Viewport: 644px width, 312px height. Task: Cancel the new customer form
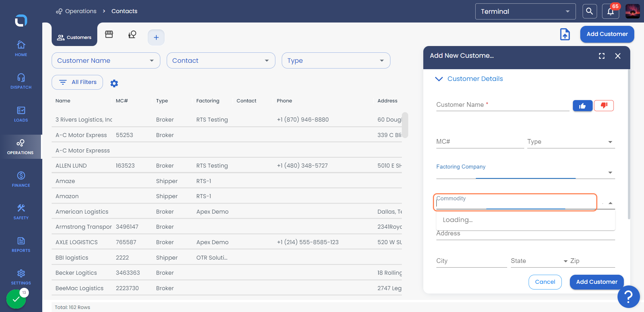(x=545, y=282)
